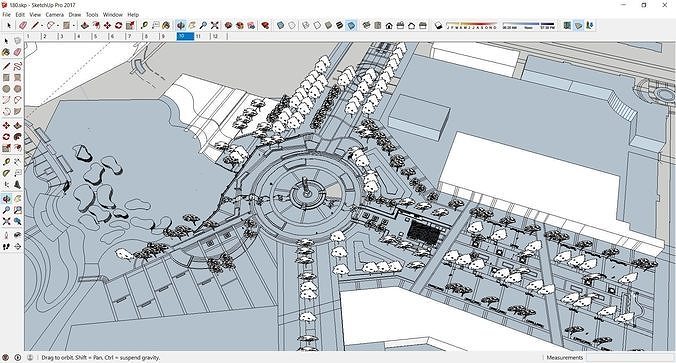Select the Make Component tool
The image size is (676, 363).
(17, 41)
